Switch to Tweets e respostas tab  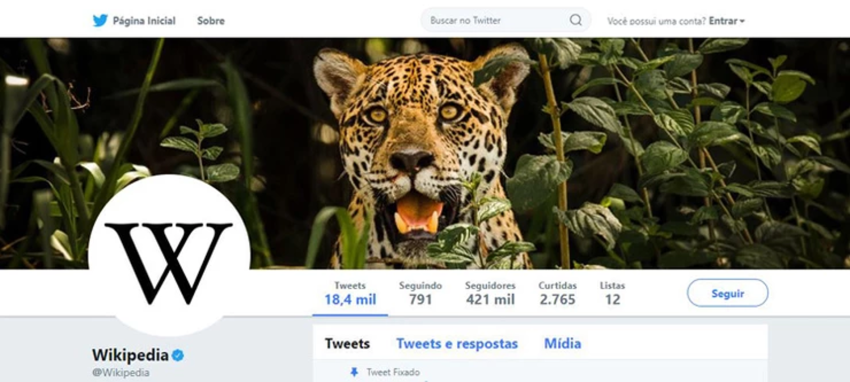click(x=457, y=344)
